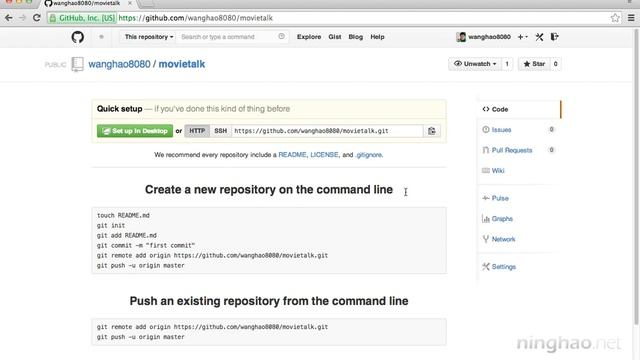Viewport: 640px width, 360px height.
Task: Click the Network sidebar icon
Action: pyautogui.click(x=485, y=239)
